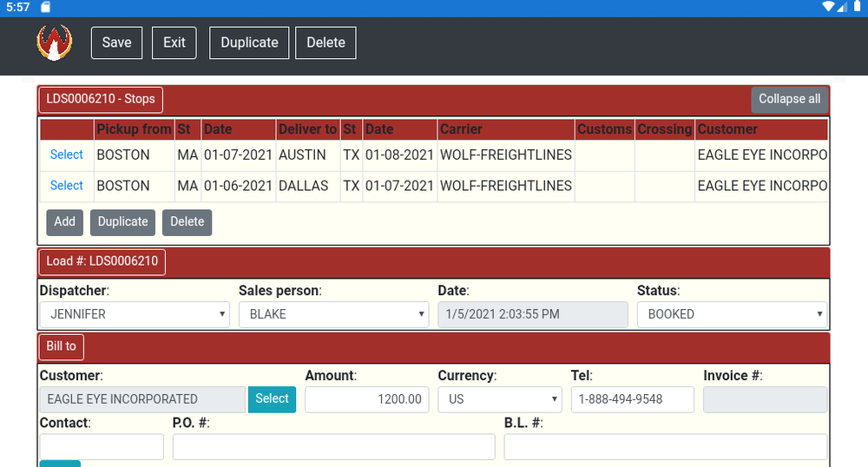The image size is (868, 467).
Task: Toggle the Bill to section
Action: 62,347
